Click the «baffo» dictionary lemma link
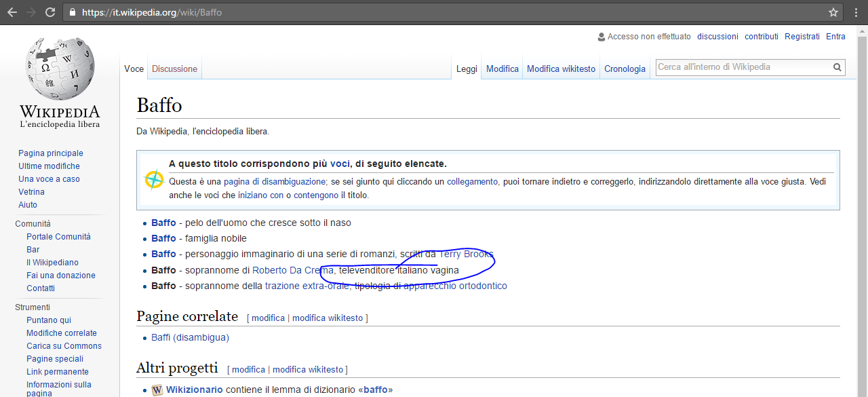The height and width of the screenshot is (397, 868). [x=376, y=390]
